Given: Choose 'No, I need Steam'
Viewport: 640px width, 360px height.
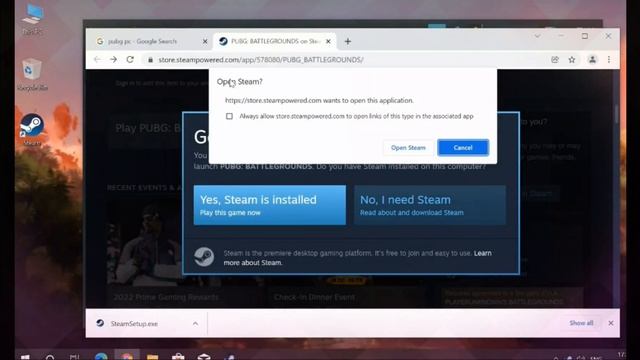Looking at the screenshot, I should 430,205.
